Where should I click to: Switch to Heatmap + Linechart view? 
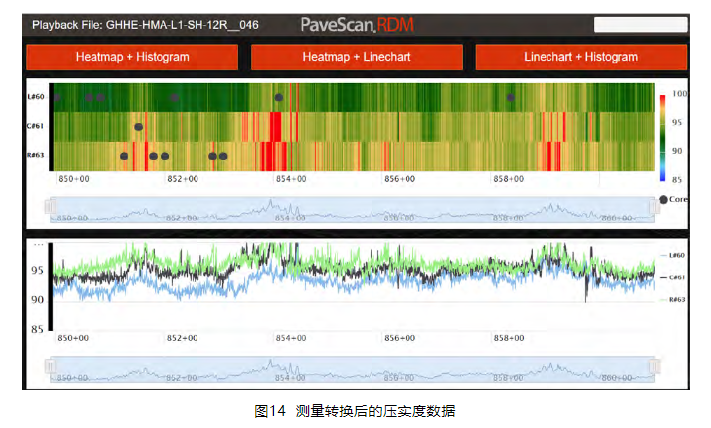coord(356,57)
